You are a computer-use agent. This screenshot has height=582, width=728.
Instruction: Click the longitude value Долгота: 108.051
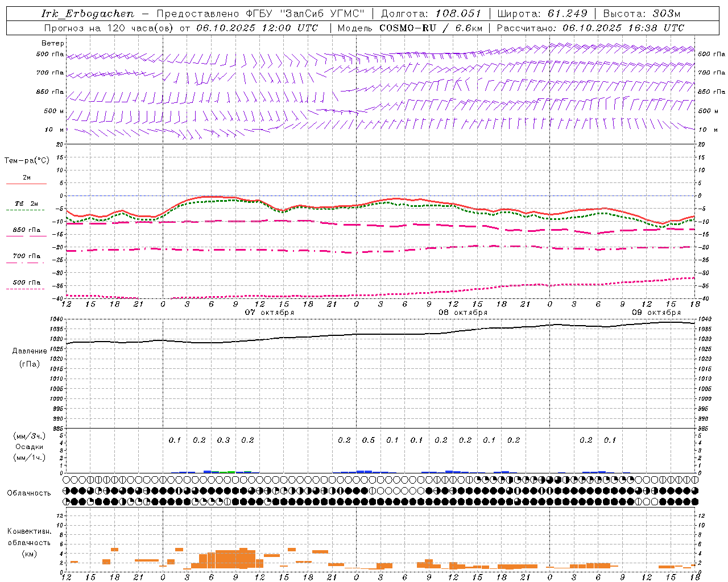(431, 14)
